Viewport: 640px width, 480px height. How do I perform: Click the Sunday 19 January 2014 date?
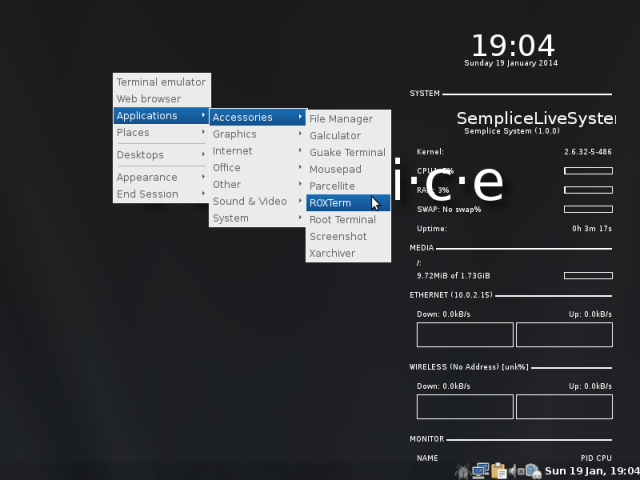pyautogui.click(x=511, y=63)
